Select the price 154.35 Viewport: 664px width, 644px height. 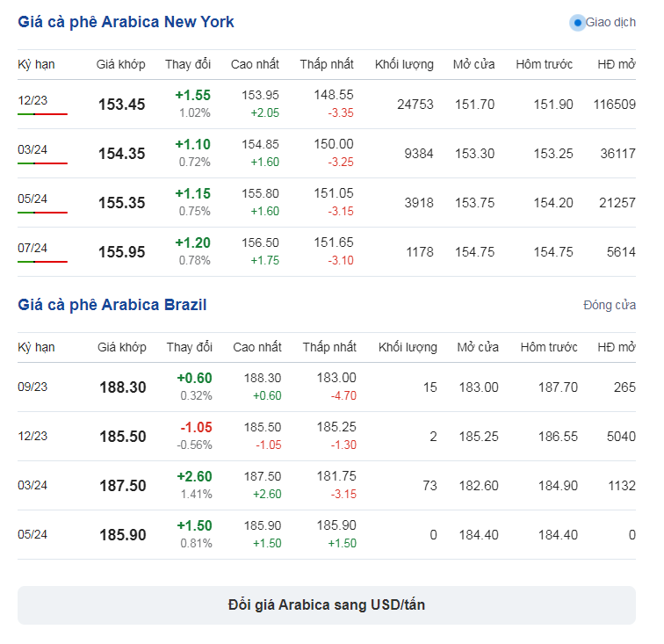pyautogui.click(x=121, y=154)
